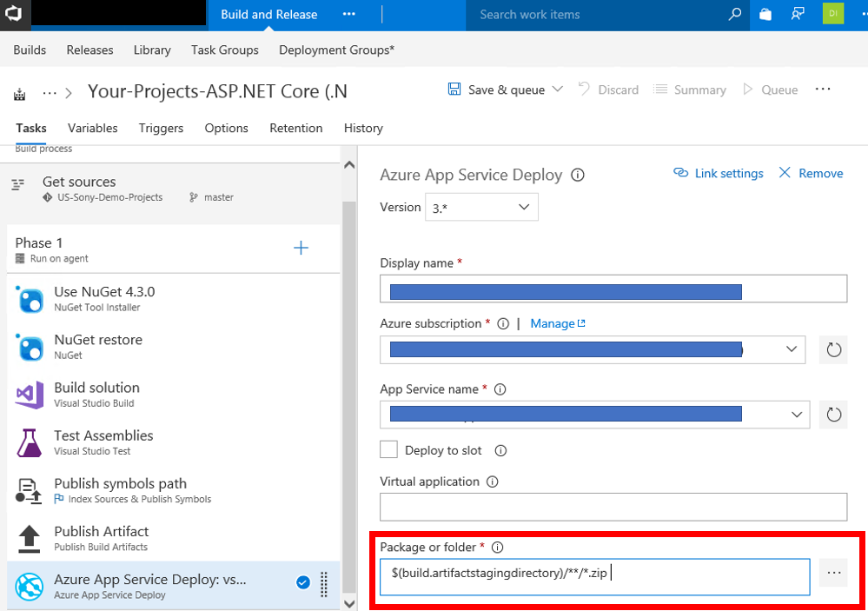Switch to the Triggers tab
The image size is (868, 611).
coord(161,128)
